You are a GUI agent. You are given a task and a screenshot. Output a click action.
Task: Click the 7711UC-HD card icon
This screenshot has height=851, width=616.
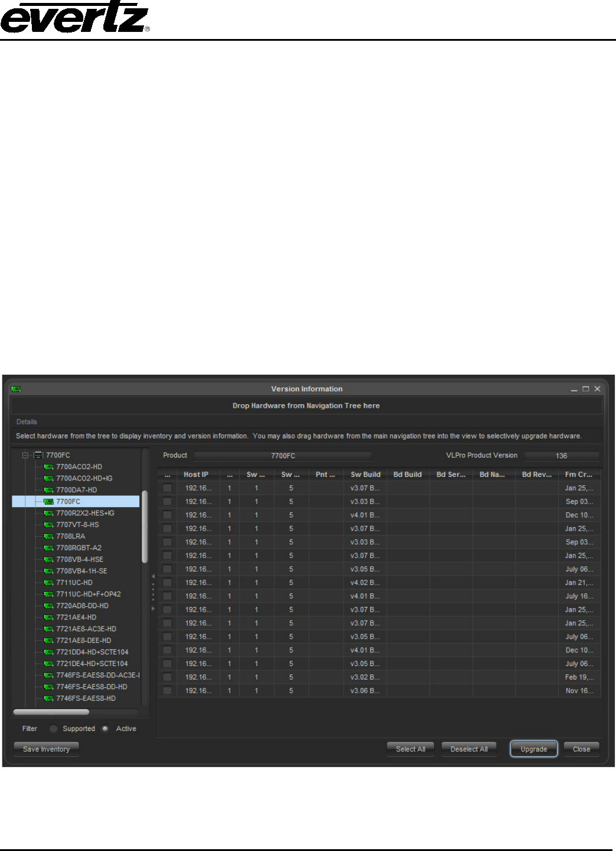click(49, 583)
